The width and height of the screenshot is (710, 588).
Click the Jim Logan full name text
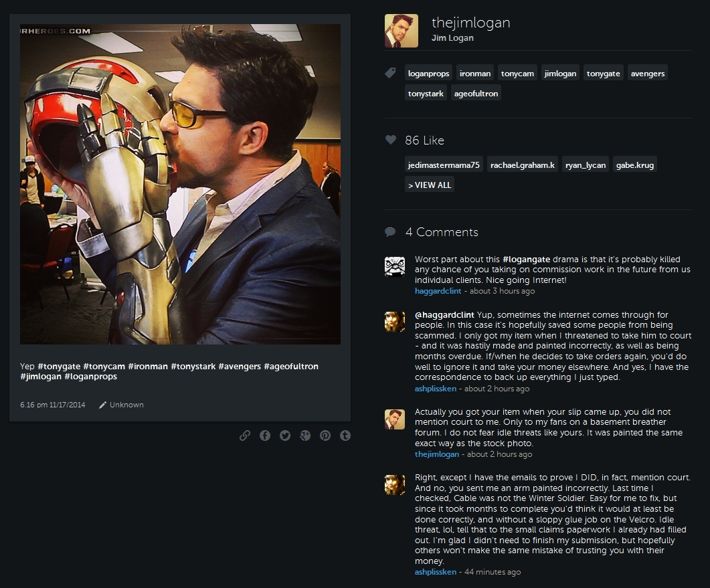point(452,38)
